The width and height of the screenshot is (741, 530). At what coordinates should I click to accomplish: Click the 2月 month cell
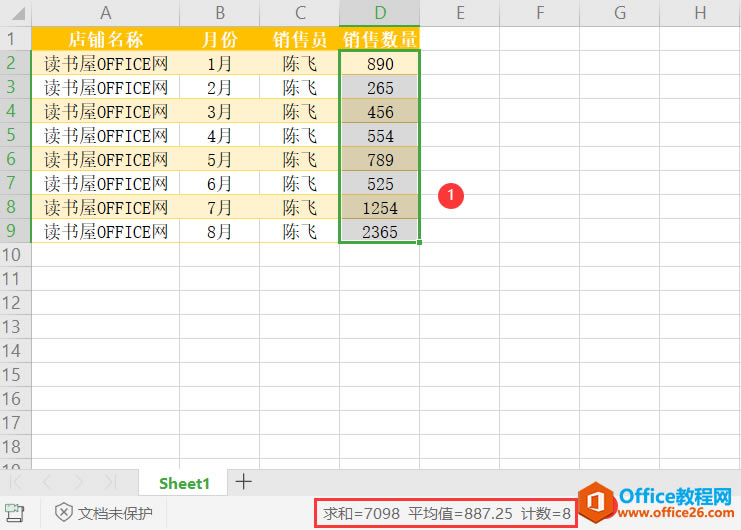coord(219,87)
